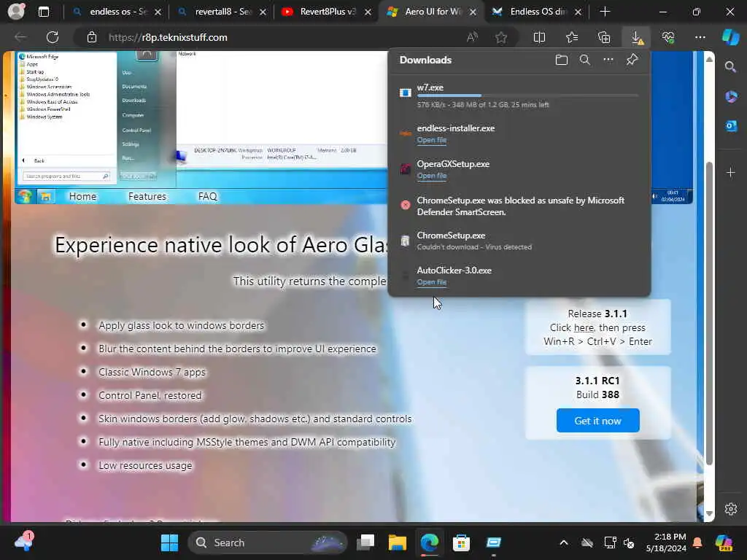Viewport: 747px width, 560px height.
Task: Open Browser essentials heart icon
Action: pos(668,37)
